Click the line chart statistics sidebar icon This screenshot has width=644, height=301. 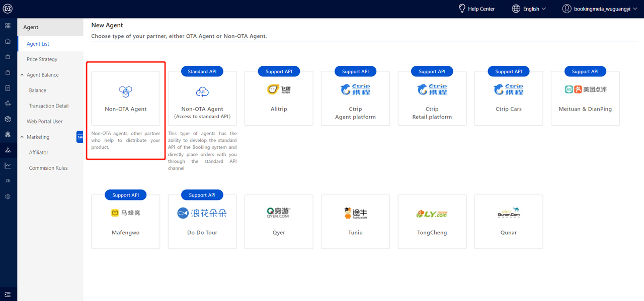(8, 165)
